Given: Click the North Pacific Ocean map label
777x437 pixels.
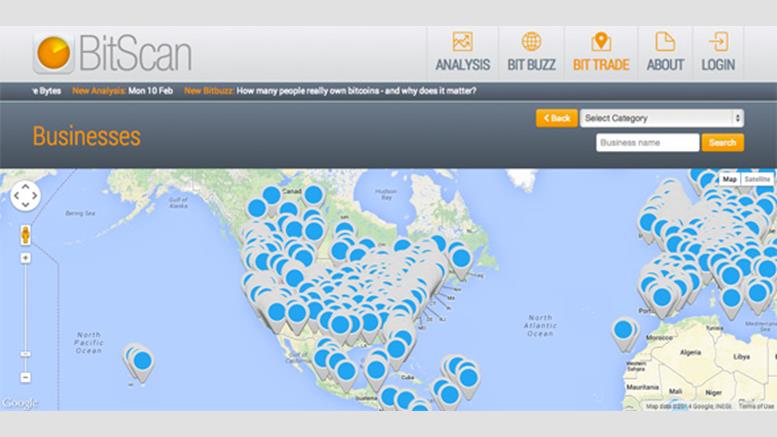Looking at the screenshot, I should pyautogui.click(x=89, y=343).
